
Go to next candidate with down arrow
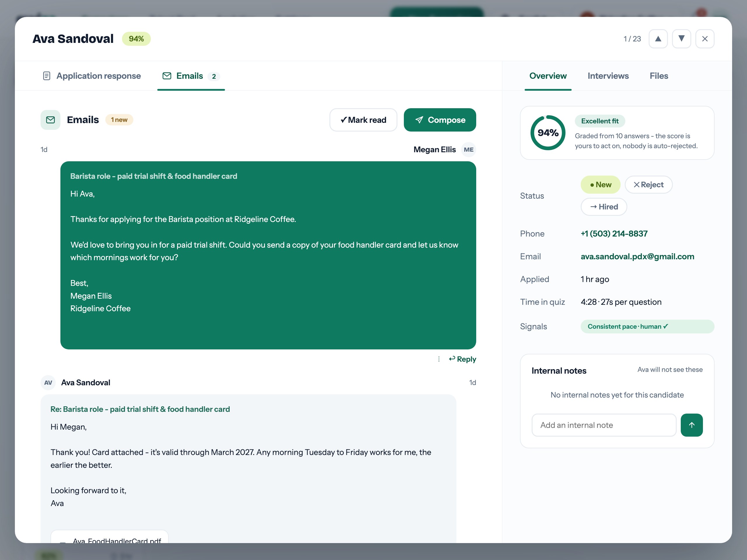(681, 39)
